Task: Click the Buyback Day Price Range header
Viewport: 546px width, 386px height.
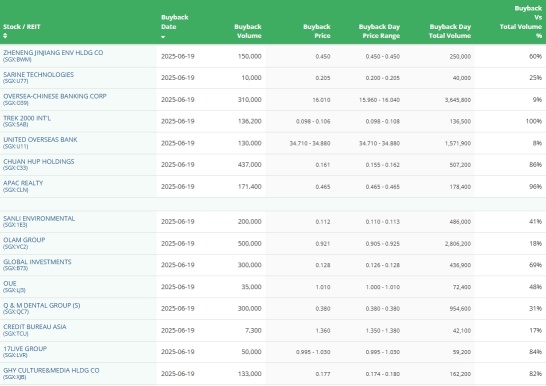Action: pyautogui.click(x=379, y=31)
